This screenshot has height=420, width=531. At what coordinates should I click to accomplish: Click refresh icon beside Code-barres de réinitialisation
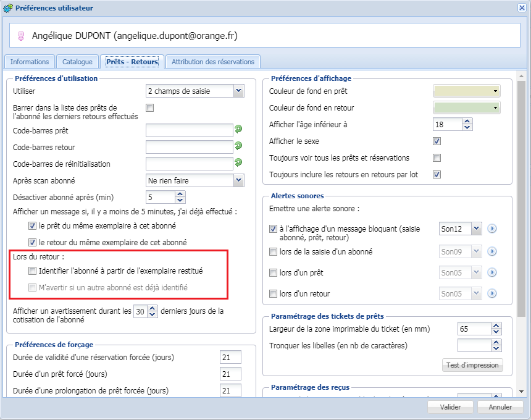pyautogui.click(x=238, y=163)
